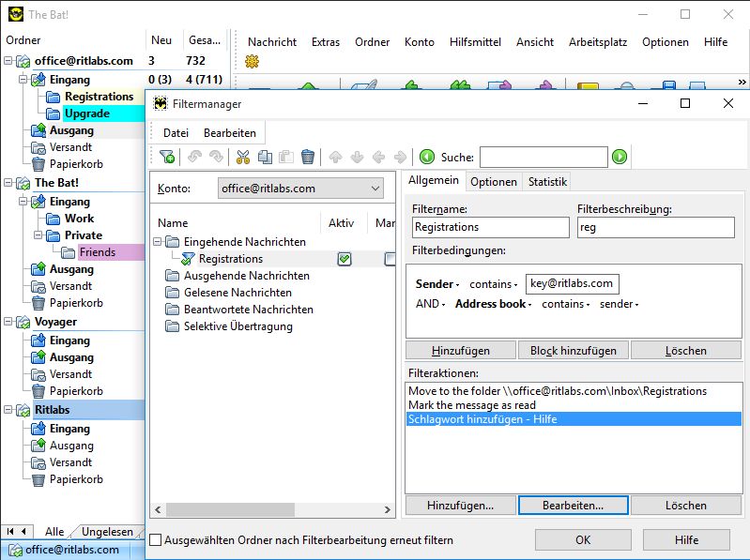Toggle the checkbox right of Aktiv column

(390, 259)
